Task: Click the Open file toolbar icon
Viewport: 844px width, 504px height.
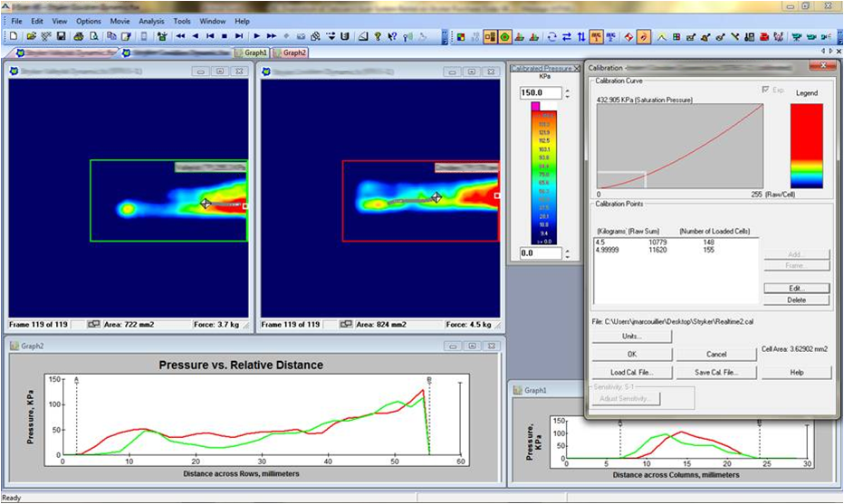Action: coord(31,36)
